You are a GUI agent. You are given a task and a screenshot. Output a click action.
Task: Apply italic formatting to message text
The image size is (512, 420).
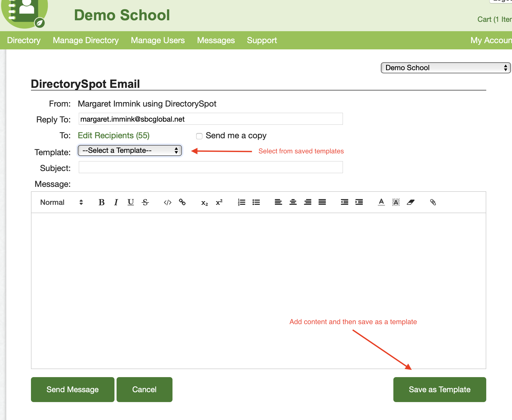pos(116,202)
